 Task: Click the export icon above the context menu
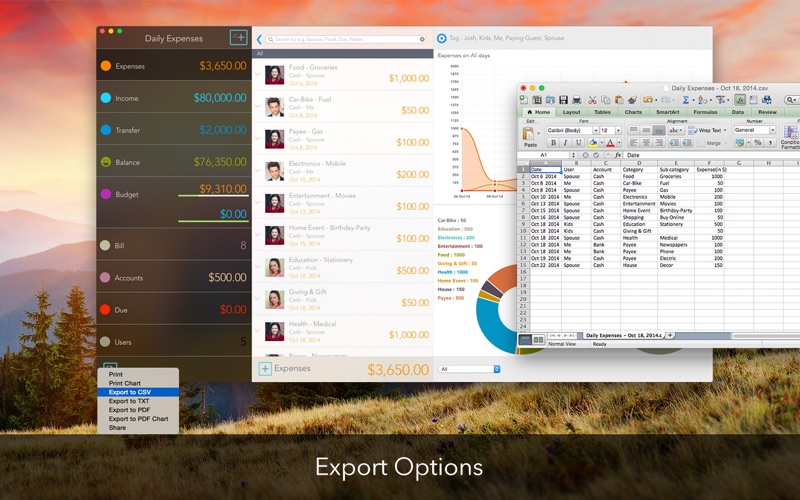tap(110, 365)
